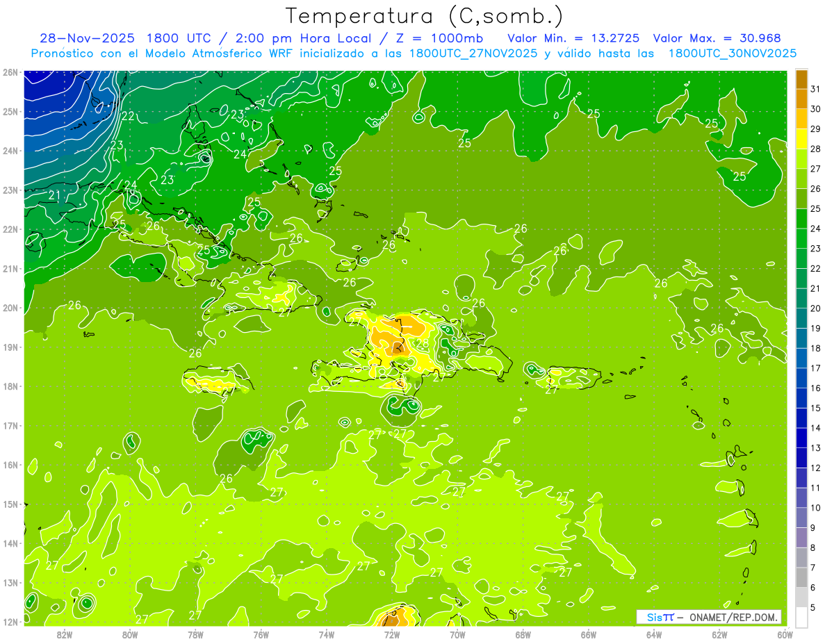This screenshot has width=834, height=644.
Task: Click the "26N" latitude label
Action: [x=10, y=72]
